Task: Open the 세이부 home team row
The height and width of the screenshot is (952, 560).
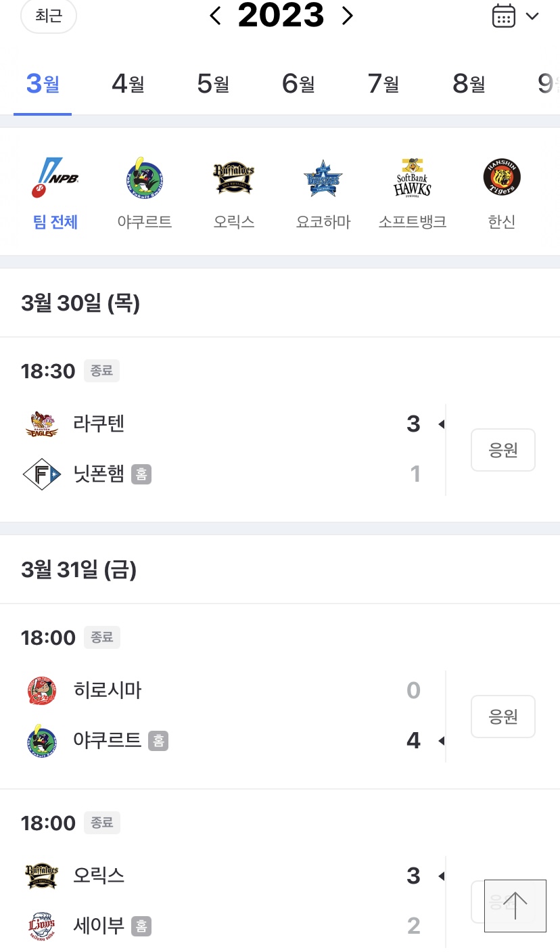Action: point(99,926)
